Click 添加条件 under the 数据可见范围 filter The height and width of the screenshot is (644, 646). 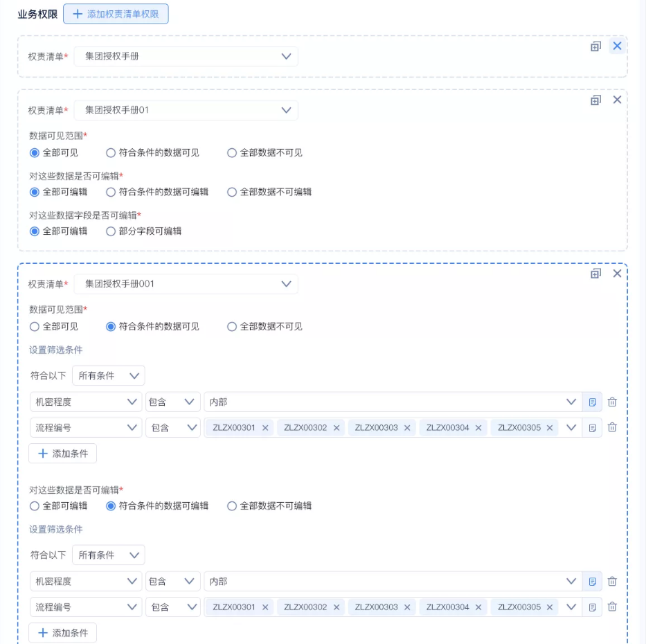pos(62,454)
